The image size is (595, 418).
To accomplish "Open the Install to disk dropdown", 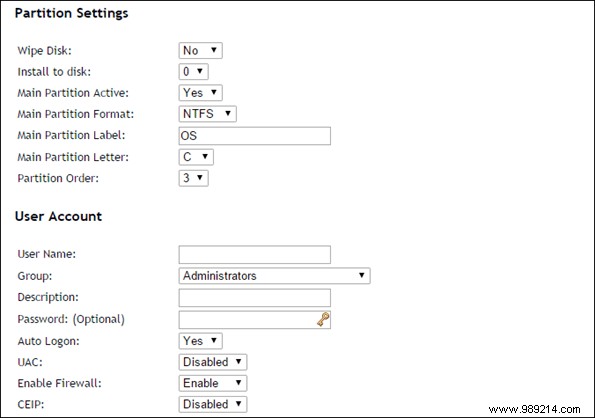I will 194,72.
